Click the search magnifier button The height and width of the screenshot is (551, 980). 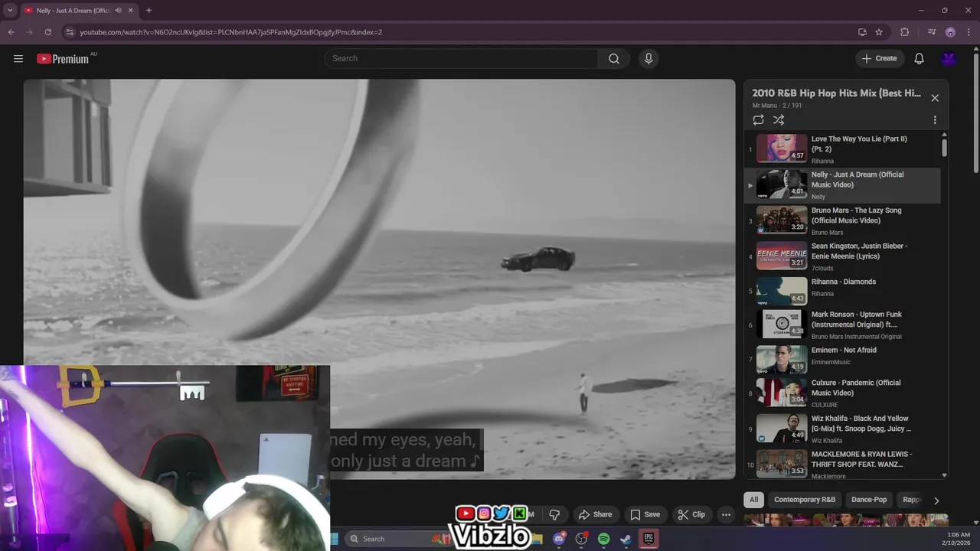point(614,58)
